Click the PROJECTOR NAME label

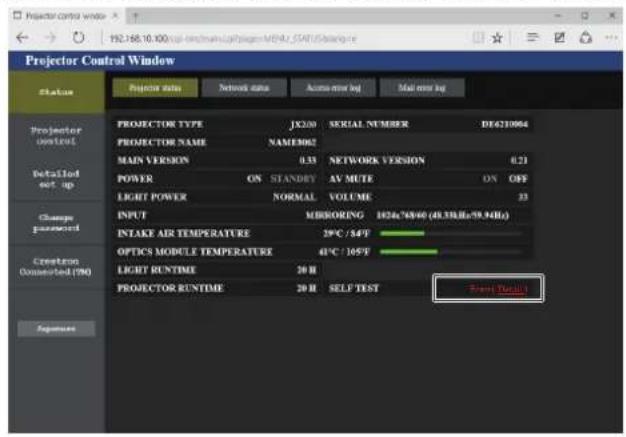pyautogui.click(x=162, y=142)
